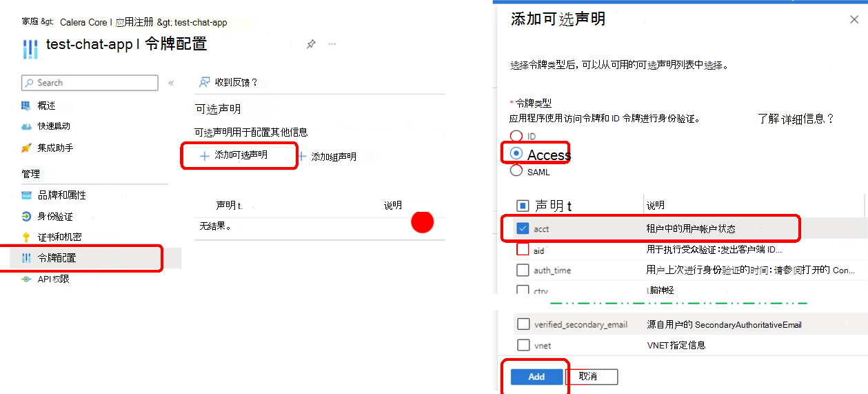Click the Search input field
This screenshot has height=394, width=868.
(90, 83)
